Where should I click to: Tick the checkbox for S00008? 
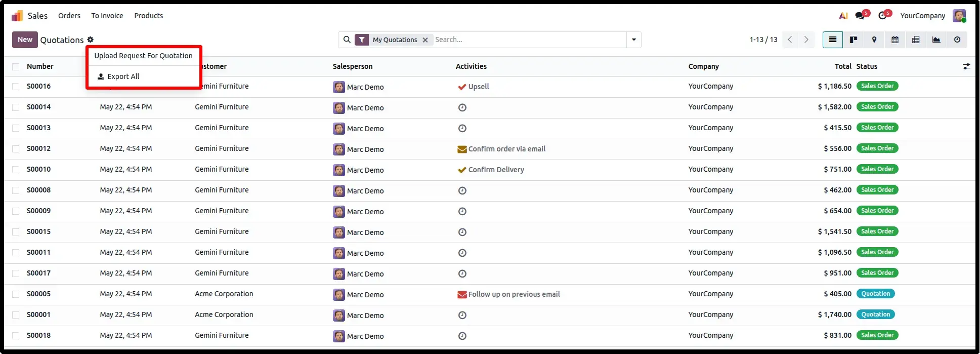pyautogui.click(x=16, y=190)
